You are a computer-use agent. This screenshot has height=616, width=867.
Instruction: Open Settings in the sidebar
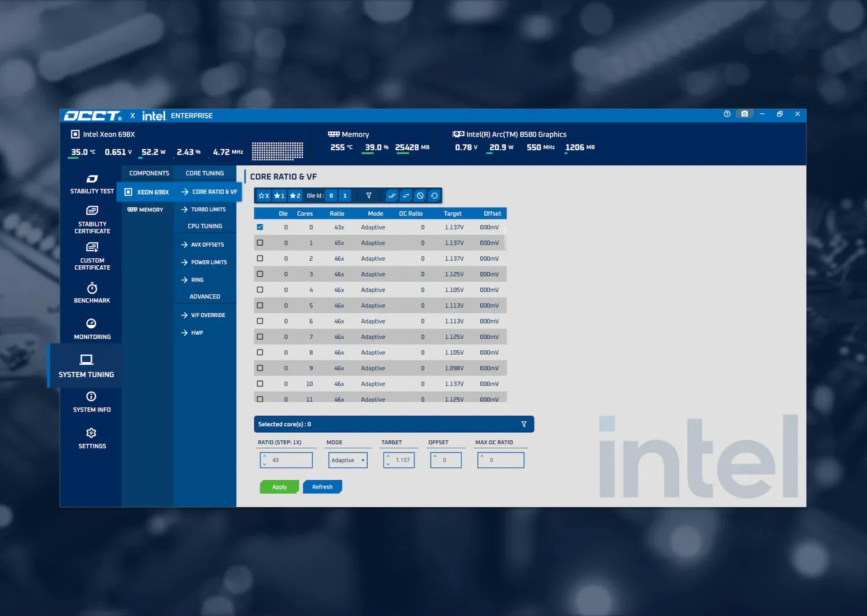click(92, 439)
